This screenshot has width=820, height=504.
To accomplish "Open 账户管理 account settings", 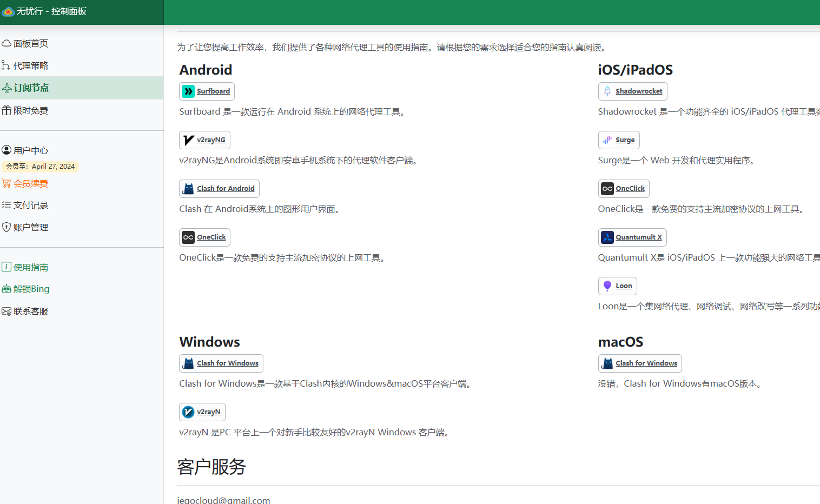I will tap(82, 227).
